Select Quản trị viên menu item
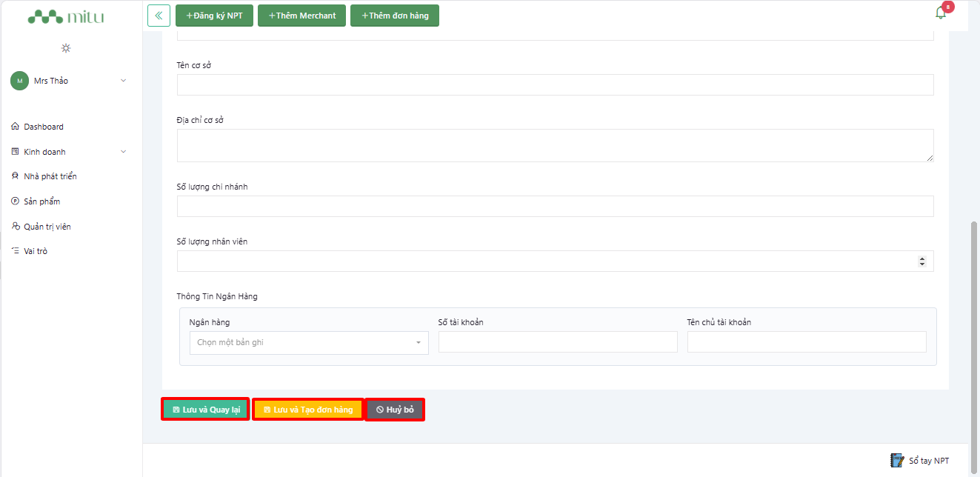 coord(47,227)
